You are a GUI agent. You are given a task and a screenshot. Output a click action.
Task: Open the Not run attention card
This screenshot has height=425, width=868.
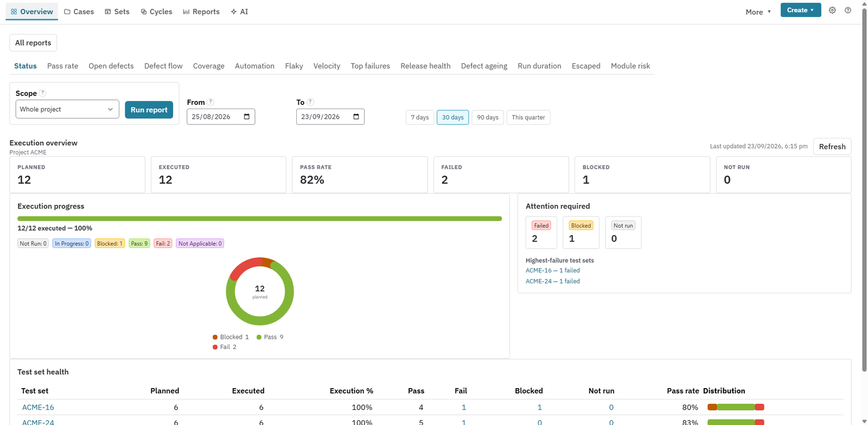[623, 232]
